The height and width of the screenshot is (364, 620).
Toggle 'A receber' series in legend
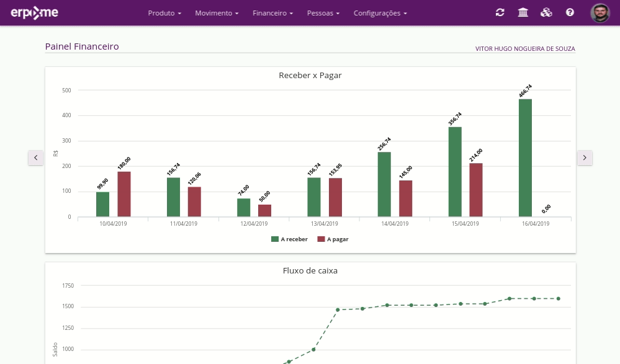289,239
